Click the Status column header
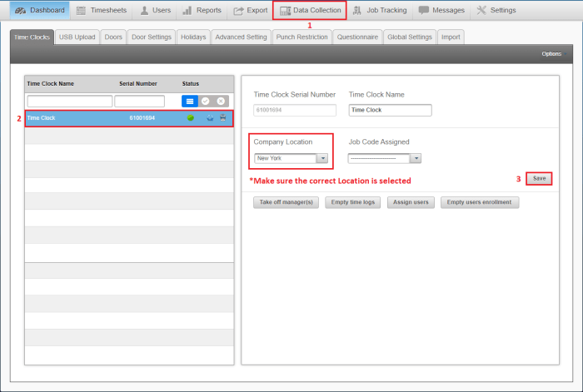 coord(191,83)
